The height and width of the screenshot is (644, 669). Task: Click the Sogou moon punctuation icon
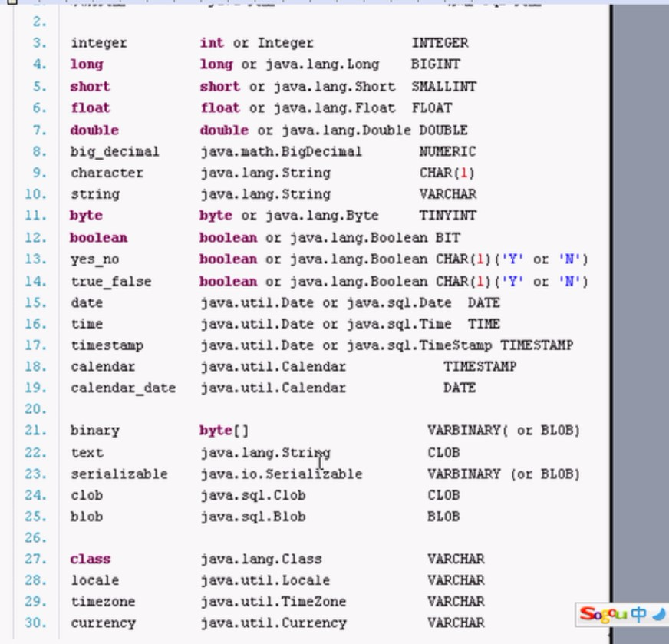click(660, 615)
